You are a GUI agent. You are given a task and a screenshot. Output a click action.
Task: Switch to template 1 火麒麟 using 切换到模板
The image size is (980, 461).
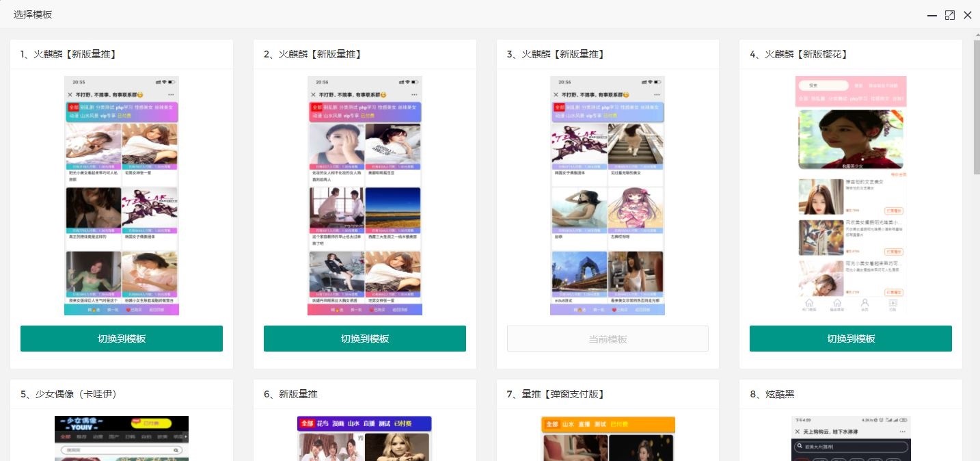coord(122,339)
